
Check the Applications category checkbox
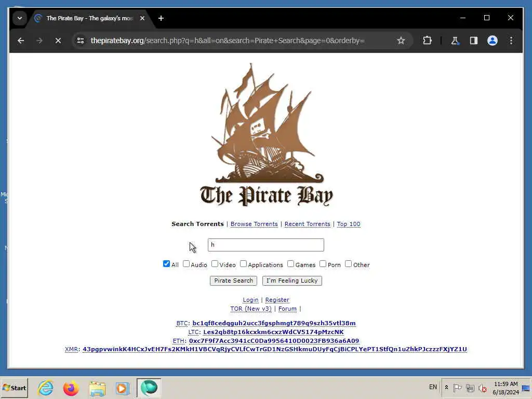(243, 264)
